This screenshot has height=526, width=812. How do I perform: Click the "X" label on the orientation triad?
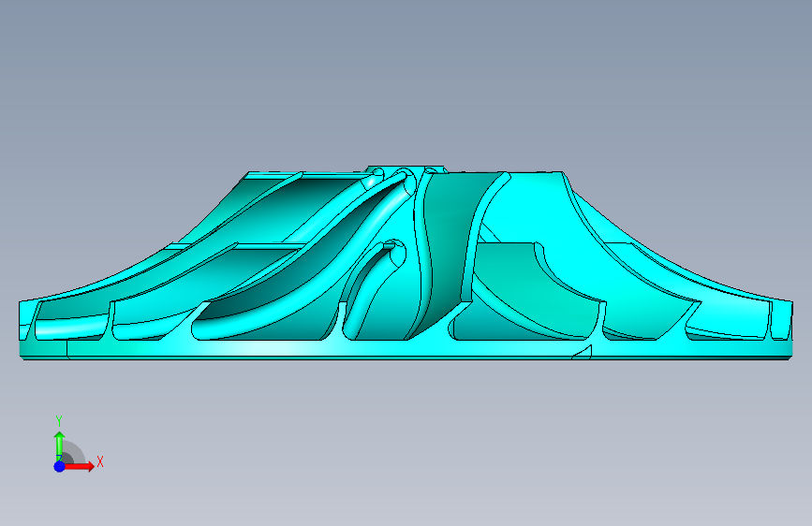coord(100,461)
